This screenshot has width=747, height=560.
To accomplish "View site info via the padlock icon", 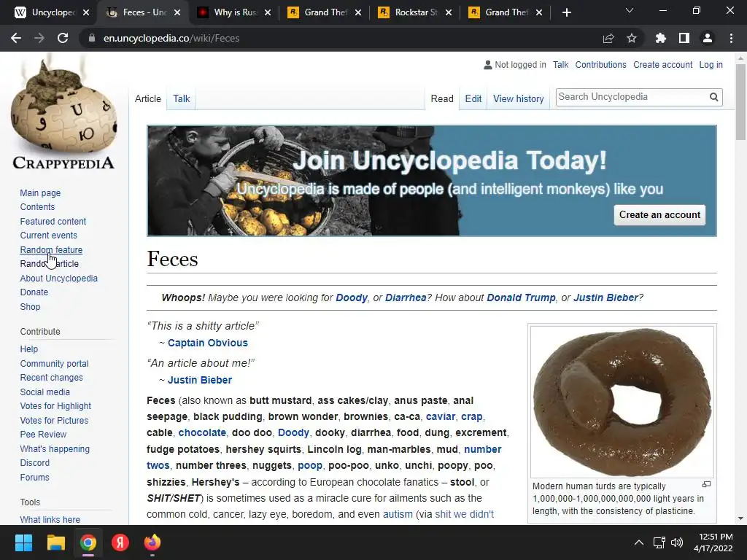I will (x=92, y=38).
